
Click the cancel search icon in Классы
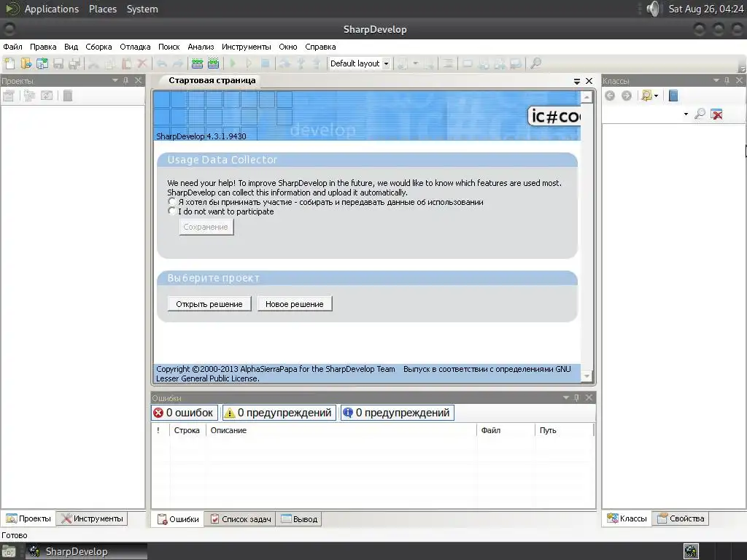(x=716, y=114)
